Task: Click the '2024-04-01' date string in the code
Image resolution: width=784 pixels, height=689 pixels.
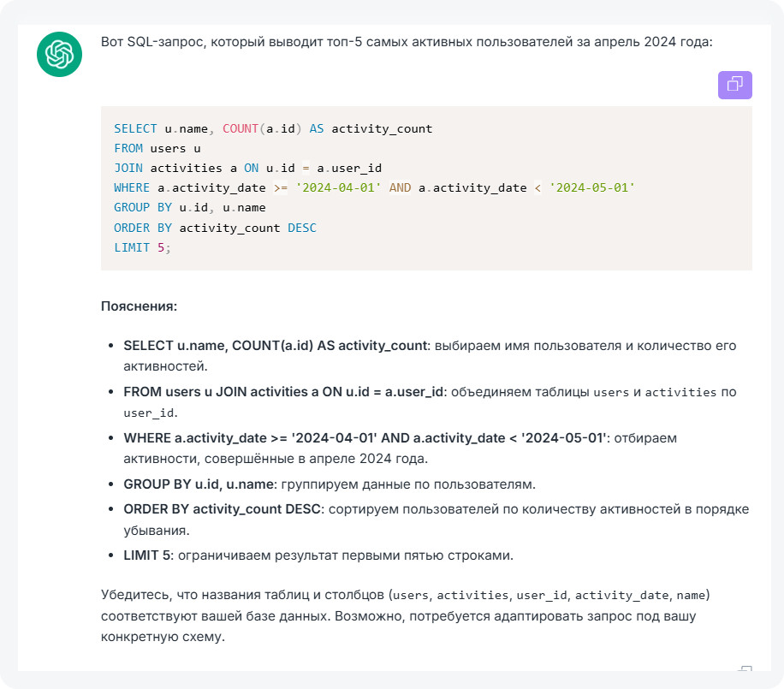Action: [x=338, y=187]
